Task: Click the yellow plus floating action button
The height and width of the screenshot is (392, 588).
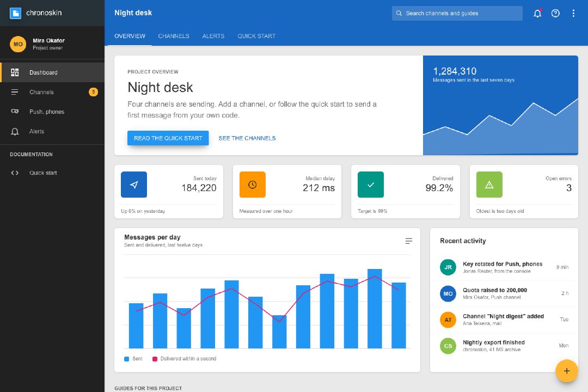Action: 567,371
